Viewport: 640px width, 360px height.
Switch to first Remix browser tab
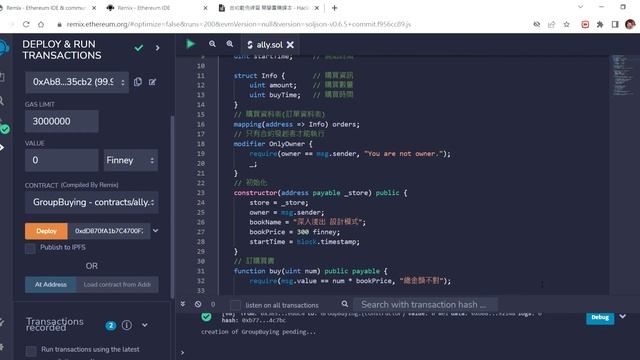coord(45,8)
